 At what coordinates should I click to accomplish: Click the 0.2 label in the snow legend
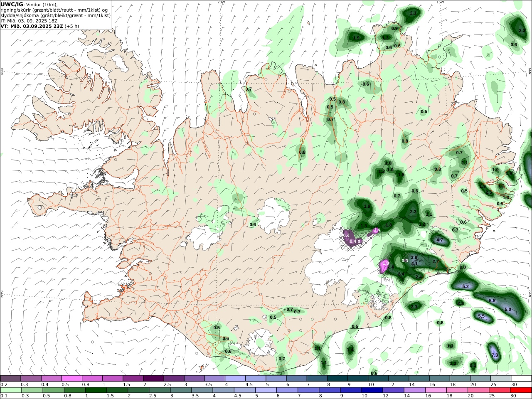pos(3,384)
